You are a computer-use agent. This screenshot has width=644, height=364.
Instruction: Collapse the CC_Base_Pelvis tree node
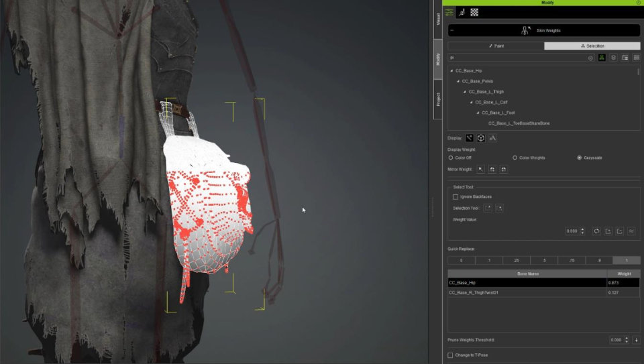458,81
